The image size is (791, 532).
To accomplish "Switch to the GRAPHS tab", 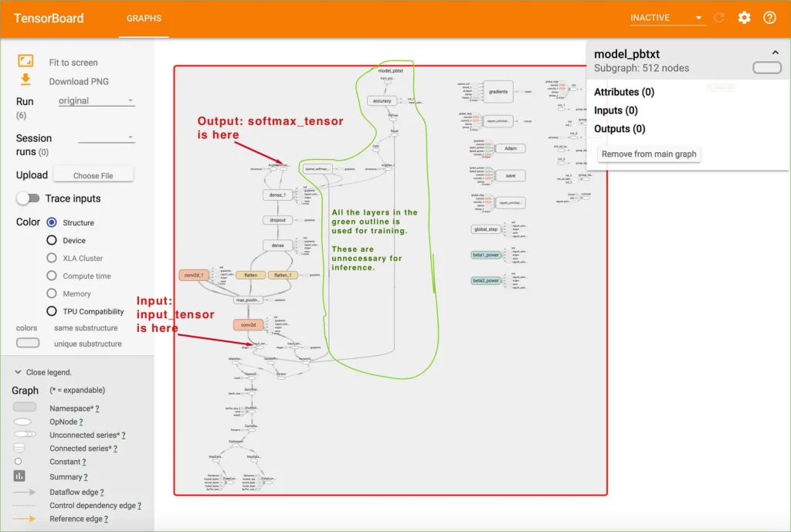I will coord(144,19).
